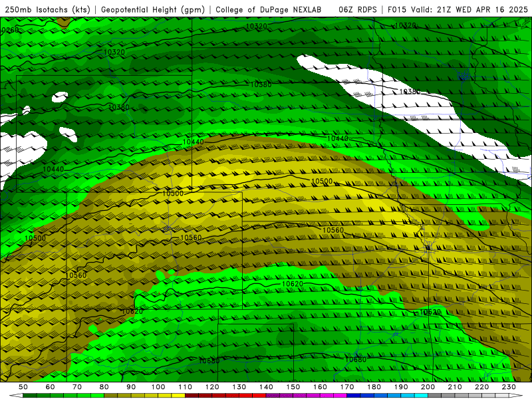Screen dimensions: 532x399
Task: Click the cyan color bar segment before 200
Action: [x=421, y=396]
